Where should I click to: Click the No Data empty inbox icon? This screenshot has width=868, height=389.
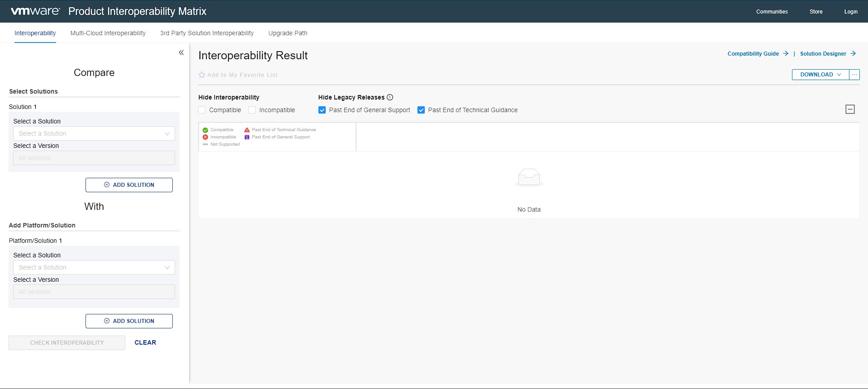[x=529, y=177]
